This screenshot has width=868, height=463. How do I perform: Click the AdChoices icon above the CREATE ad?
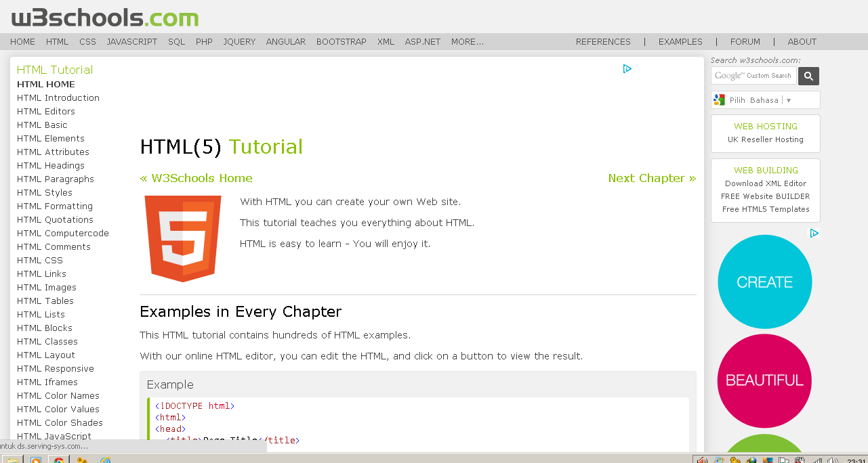coord(814,233)
